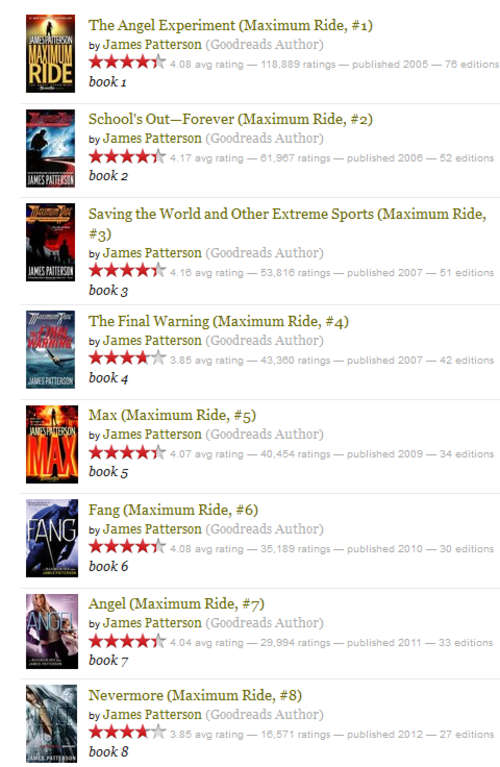Click James Patterson author link under Nevermore
This screenshot has height=767, width=500.
152,714
